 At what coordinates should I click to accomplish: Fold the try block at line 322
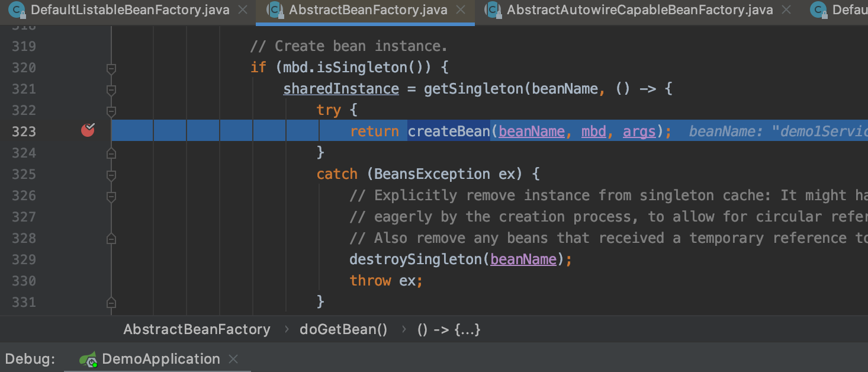coord(111,111)
